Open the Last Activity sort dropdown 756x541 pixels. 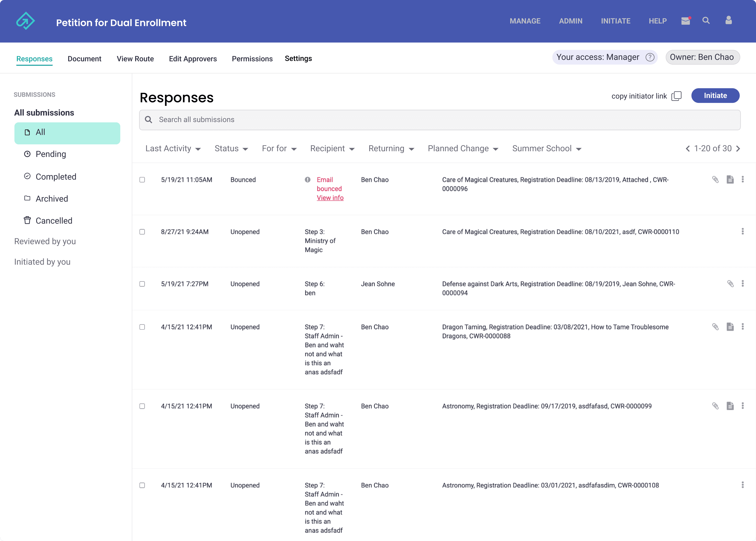click(x=173, y=148)
